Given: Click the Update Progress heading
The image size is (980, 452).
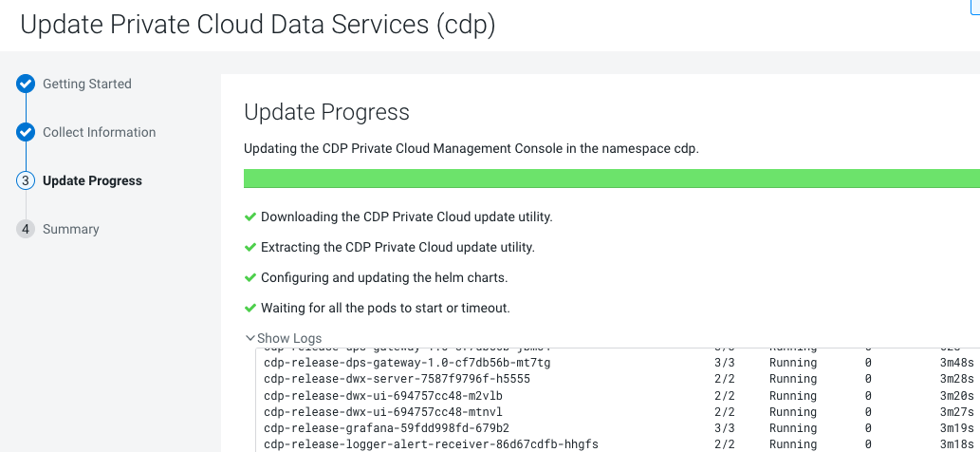Looking at the screenshot, I should (326, 112).
